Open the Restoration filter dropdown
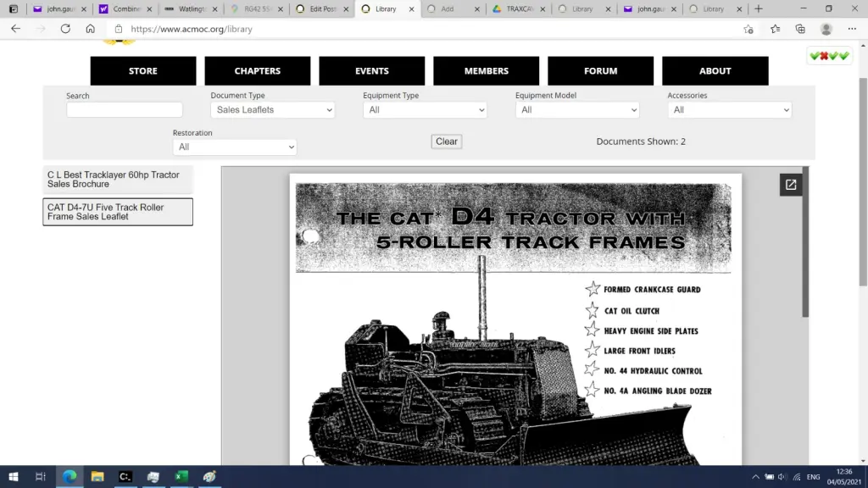868x488 pixels. (235, 147)
